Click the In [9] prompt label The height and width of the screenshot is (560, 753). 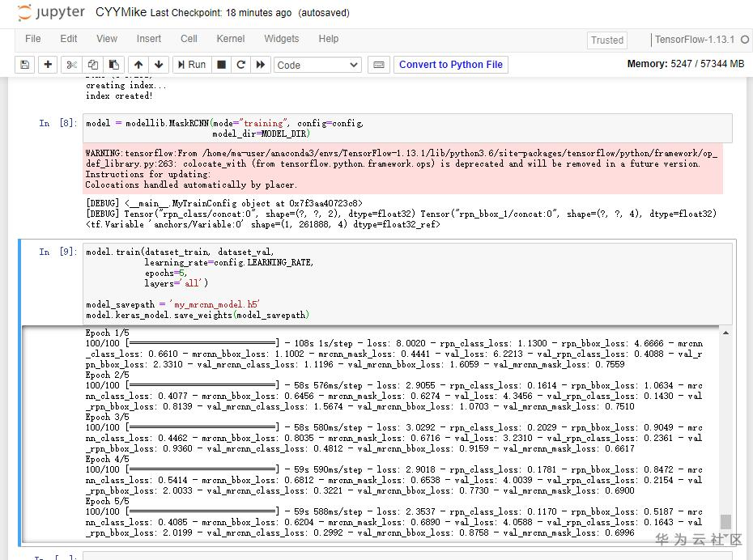point(57,252)
